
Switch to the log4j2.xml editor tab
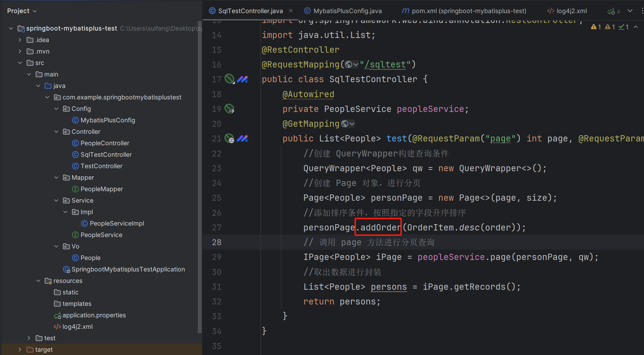point(567,11)
